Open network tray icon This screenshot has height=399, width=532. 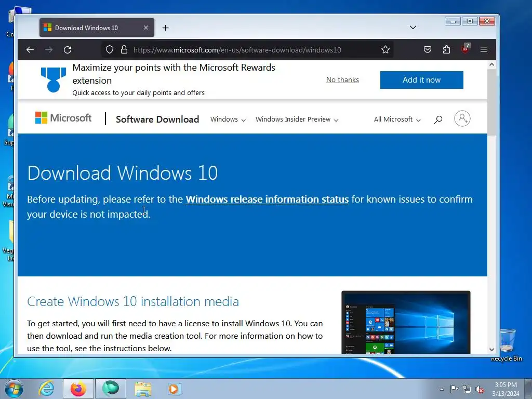(x=467, y=389)
